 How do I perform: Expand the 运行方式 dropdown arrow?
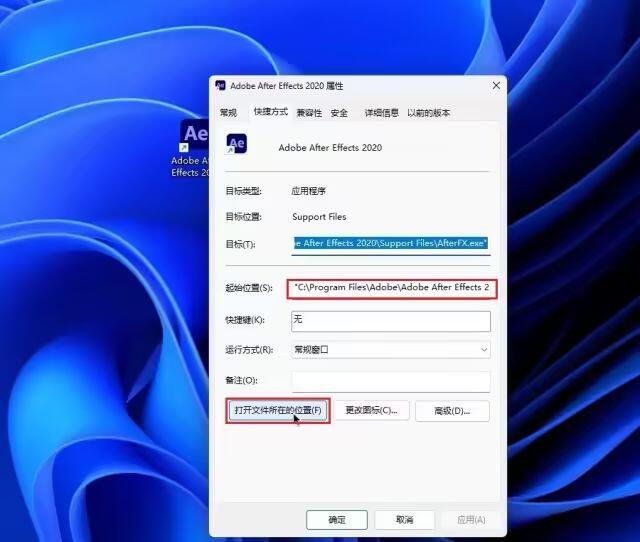(x=484, y=350)
